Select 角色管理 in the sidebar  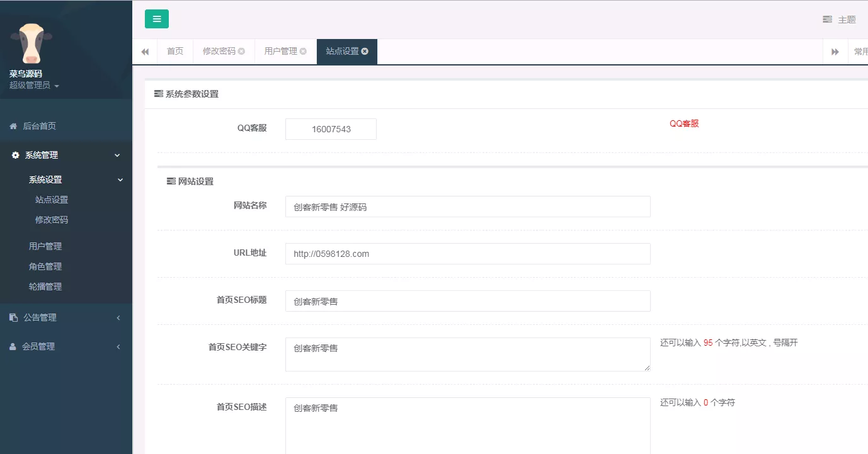[45, 266]
